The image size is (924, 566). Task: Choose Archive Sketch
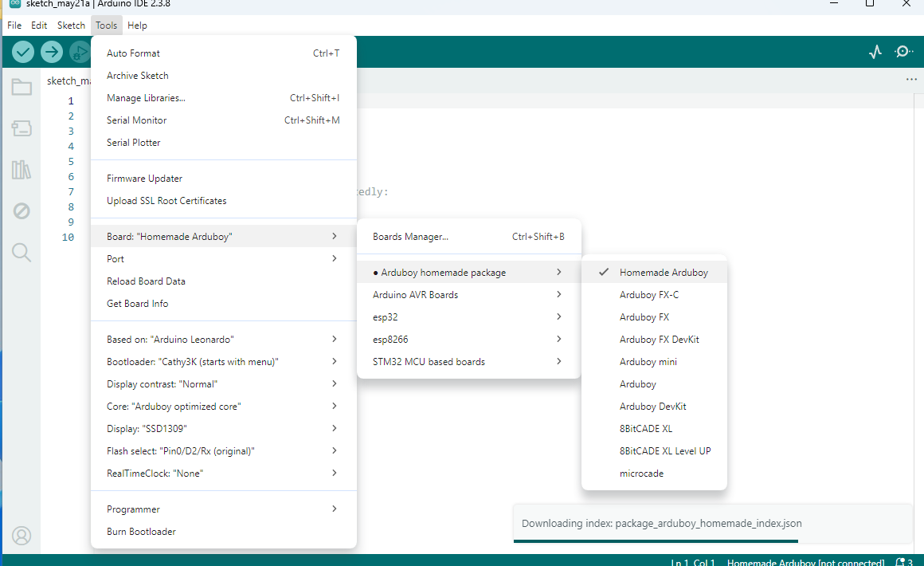pos(224,76)
